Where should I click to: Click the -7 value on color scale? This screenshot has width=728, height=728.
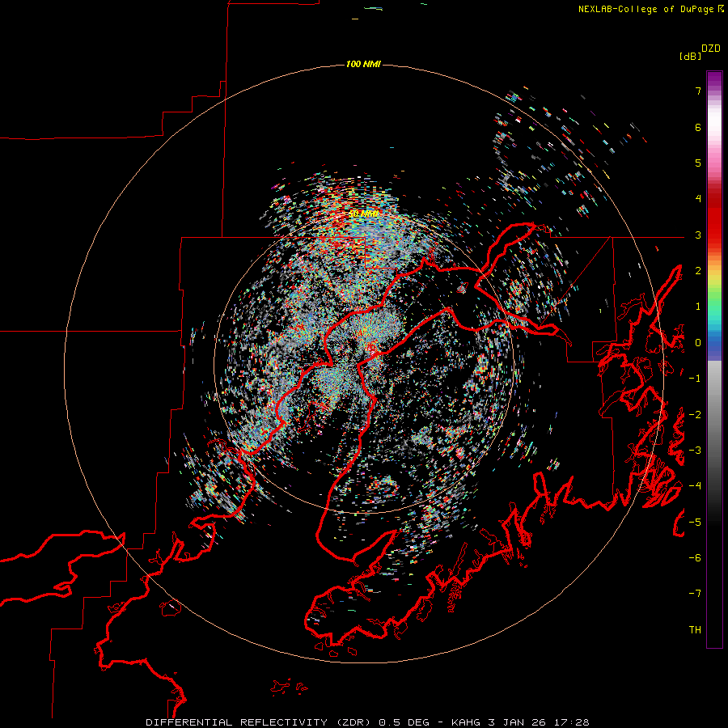coord(695,594)
